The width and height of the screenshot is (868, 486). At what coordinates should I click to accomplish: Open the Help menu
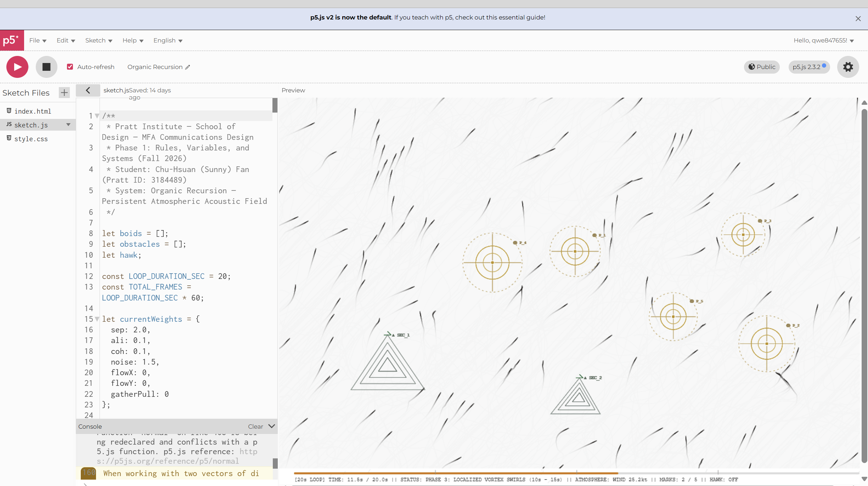133,40
